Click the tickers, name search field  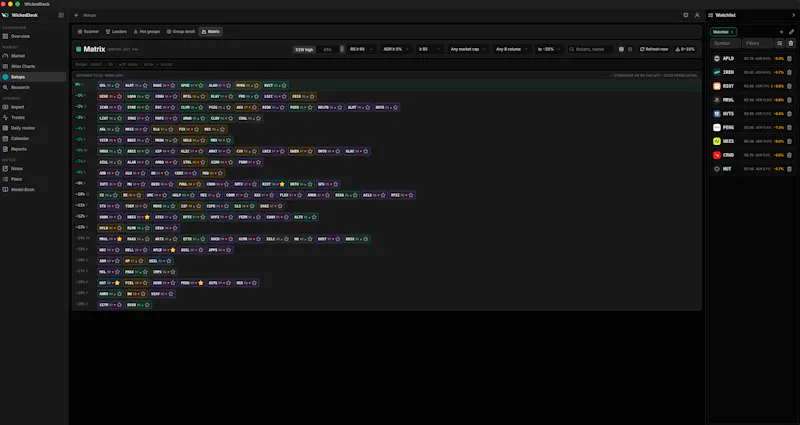(590, 49)
